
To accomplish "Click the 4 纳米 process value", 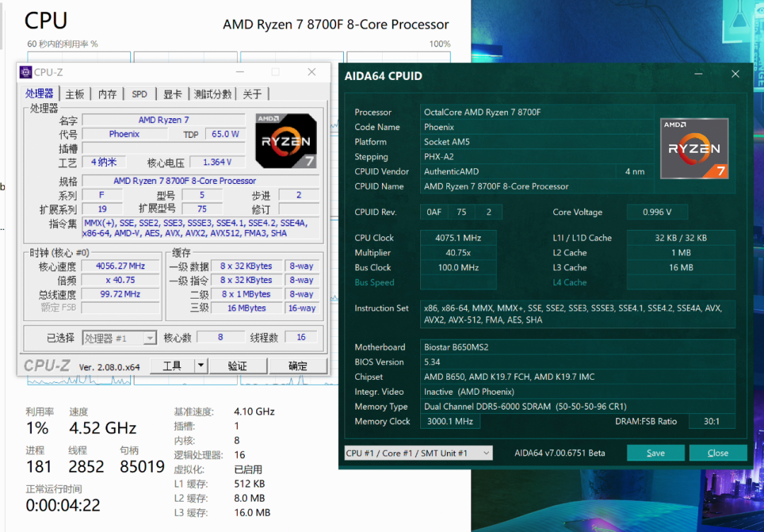I will pos(104,162).
